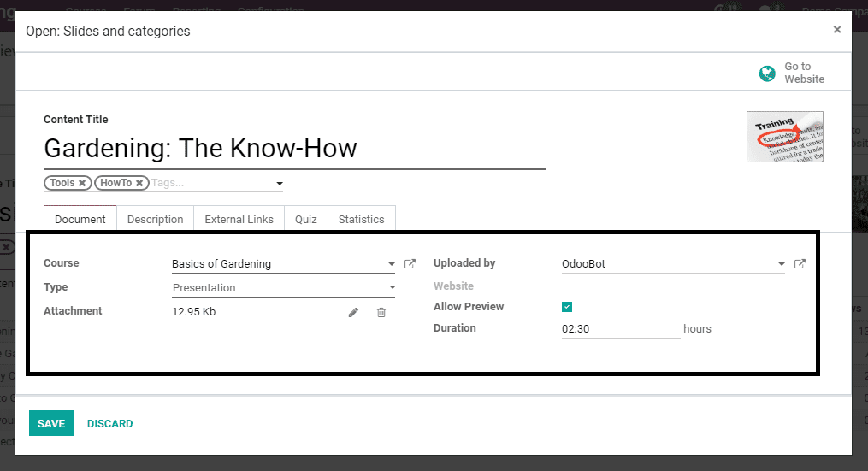Click the Training thumbnail image
The image size is (868, 471).
(x=784, y=137)
